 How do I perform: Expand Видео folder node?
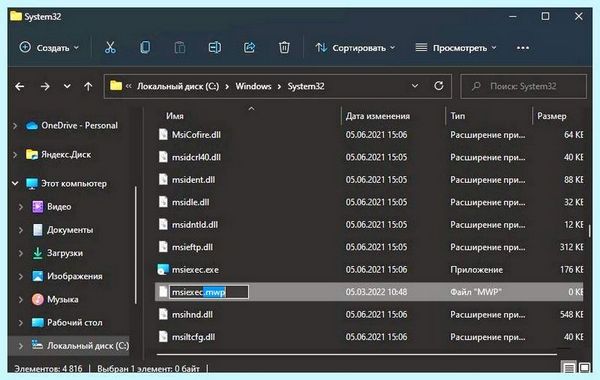[x=21, y=207]
